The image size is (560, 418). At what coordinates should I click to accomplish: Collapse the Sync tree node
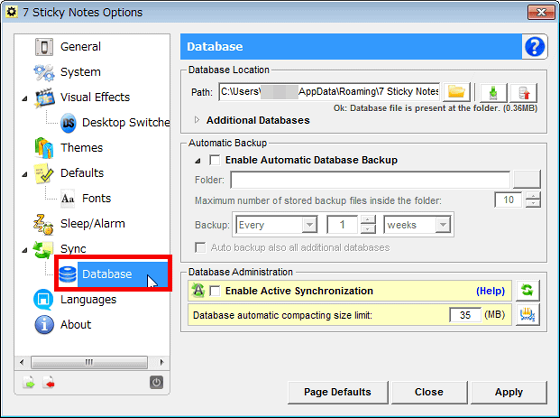[x=24, y=250]
